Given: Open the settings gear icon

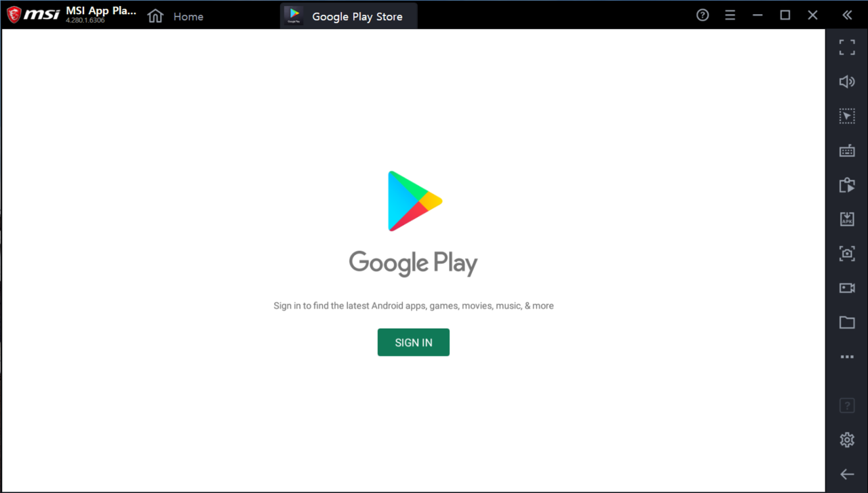Looking at the screenshot, I should coord(847,440).
